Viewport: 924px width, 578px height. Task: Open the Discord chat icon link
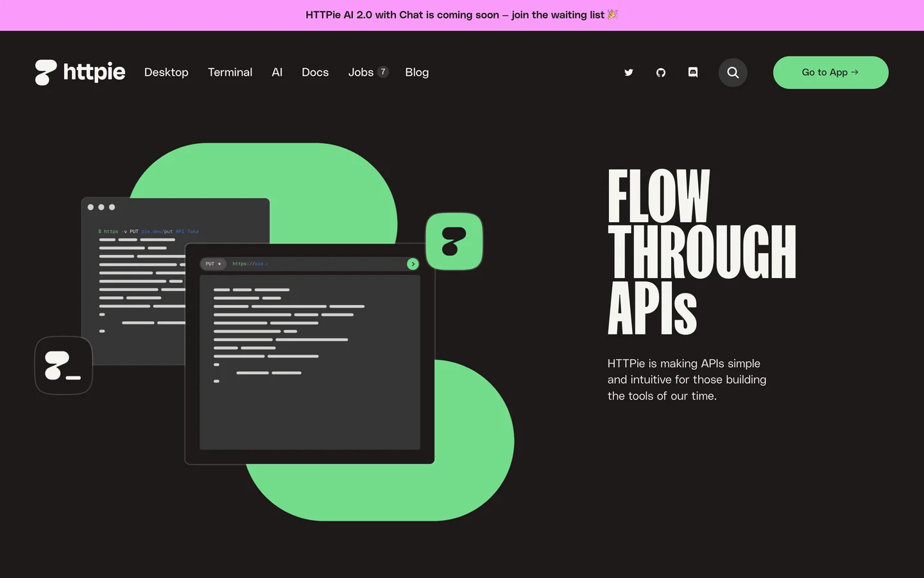pos(693,73)
